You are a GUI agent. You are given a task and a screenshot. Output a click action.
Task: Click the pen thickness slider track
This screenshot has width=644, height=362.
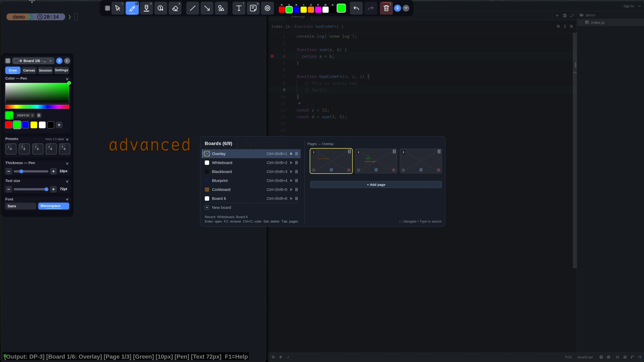(31, 171)
